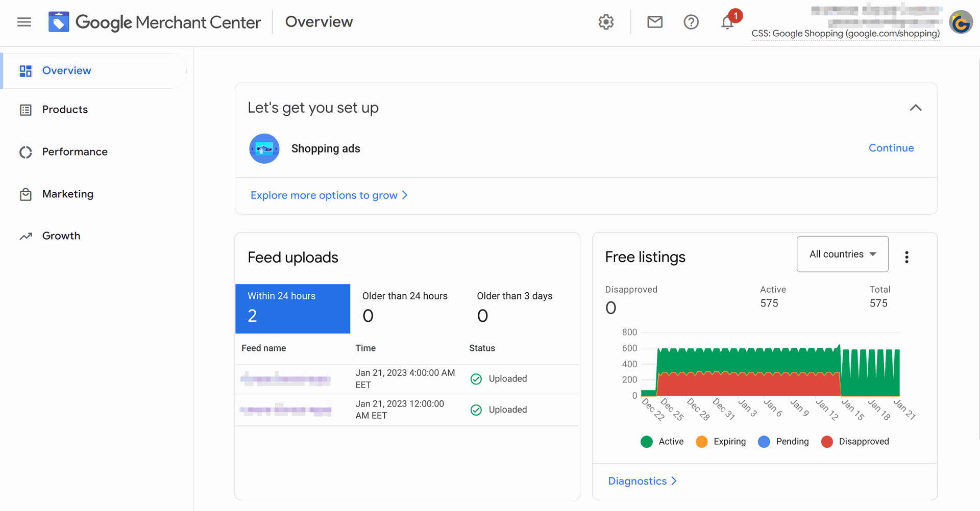The width and height of the screenshot is (980, 511).
Task: Open the help question mark icon
Action: 691,22
